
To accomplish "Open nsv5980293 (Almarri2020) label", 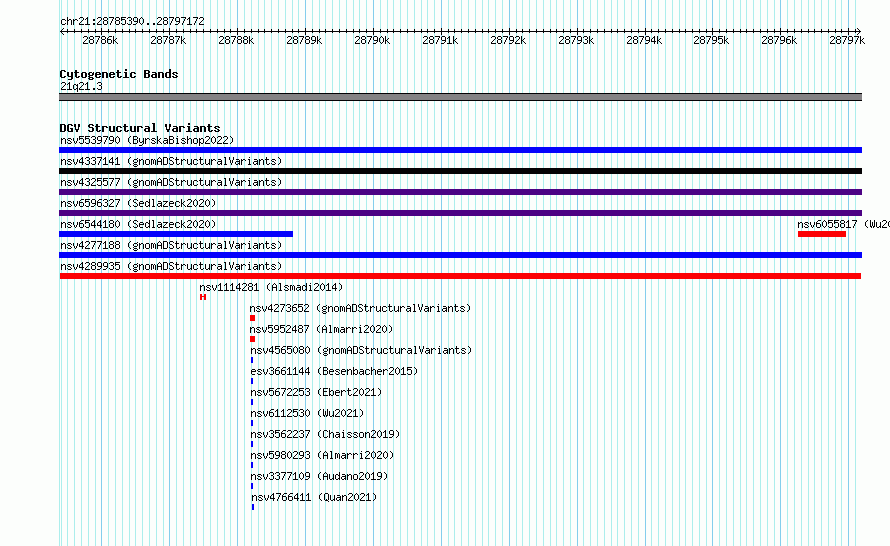I will pyautogui.click(x=322, y=455).
